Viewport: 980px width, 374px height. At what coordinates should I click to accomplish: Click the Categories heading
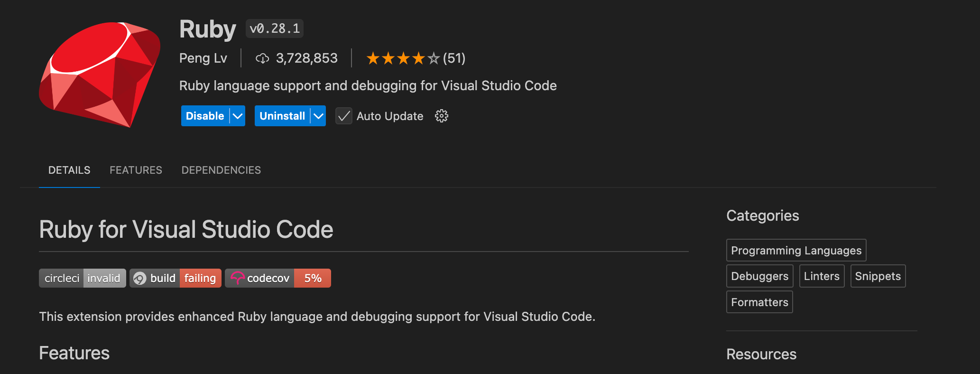(763, 215)
